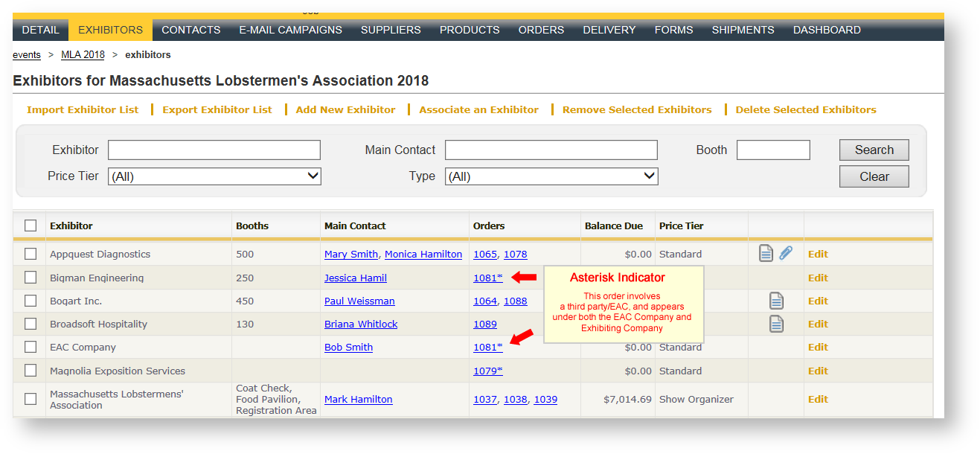Open document icon for Appquest Diagnostics
980x454 pixels.
[766, 254]
